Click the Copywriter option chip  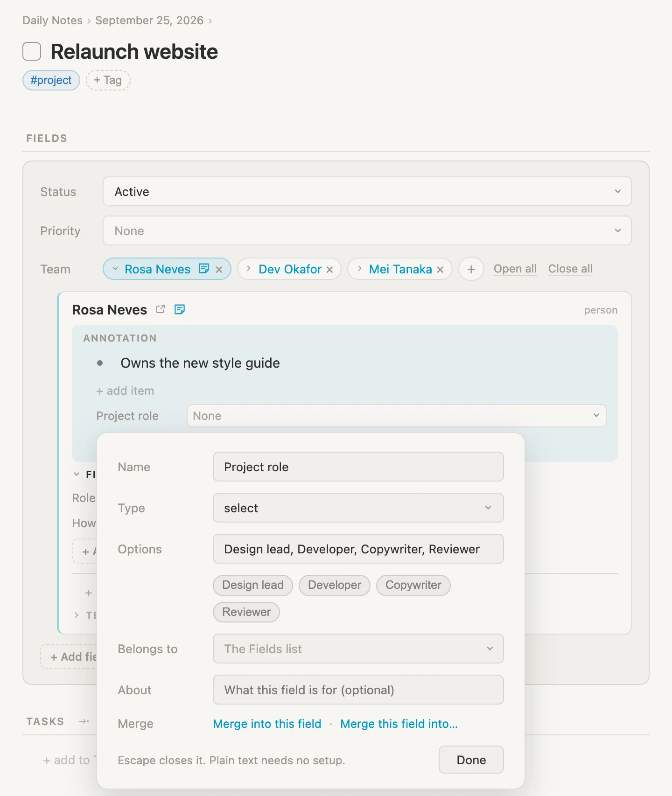click(413, 585)
